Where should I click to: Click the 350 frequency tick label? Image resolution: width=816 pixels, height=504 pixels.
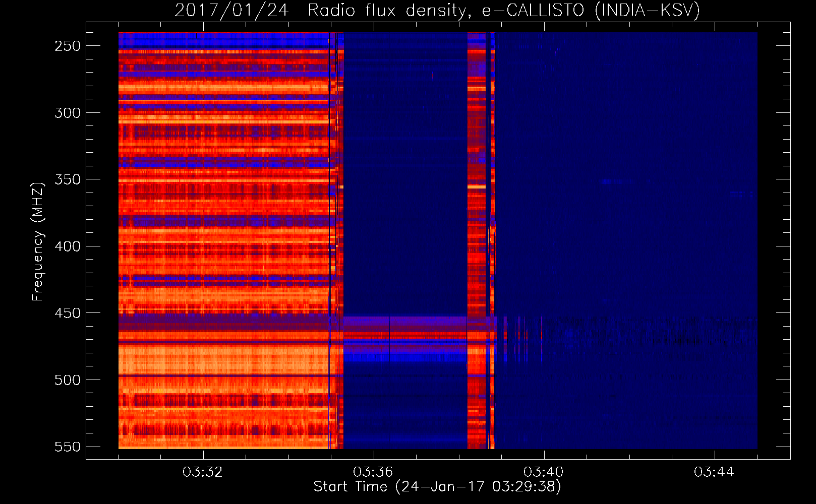click(x=68, y=179)
